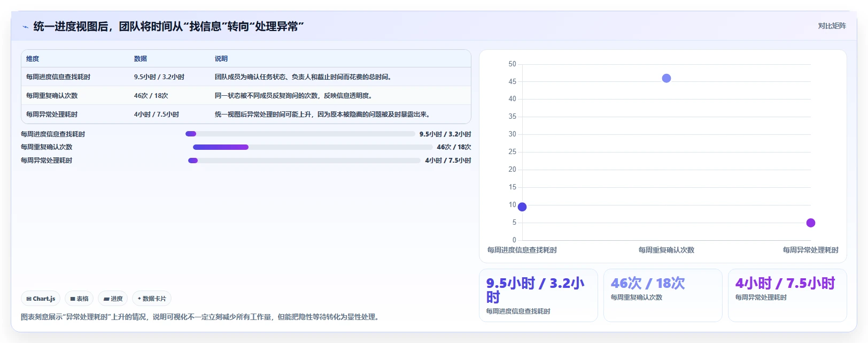This screenshot has width=868, height=343.
Task: Click card caption 每周异常处理耗时
Action: point(761,298)
